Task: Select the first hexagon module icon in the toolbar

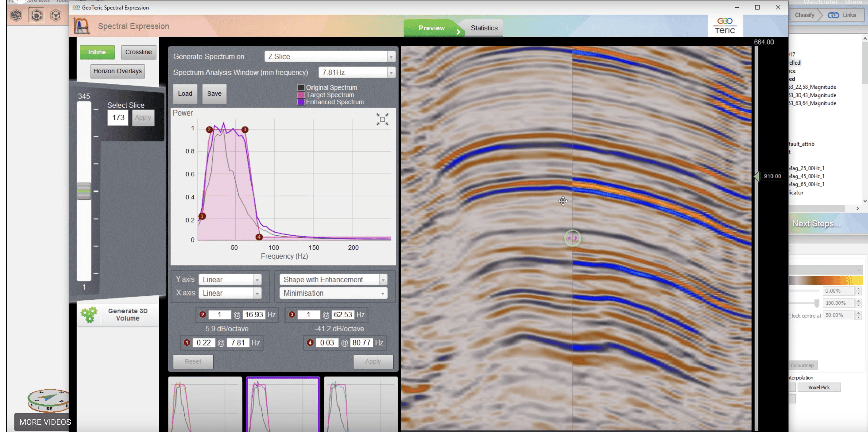Action: [16, 15]
